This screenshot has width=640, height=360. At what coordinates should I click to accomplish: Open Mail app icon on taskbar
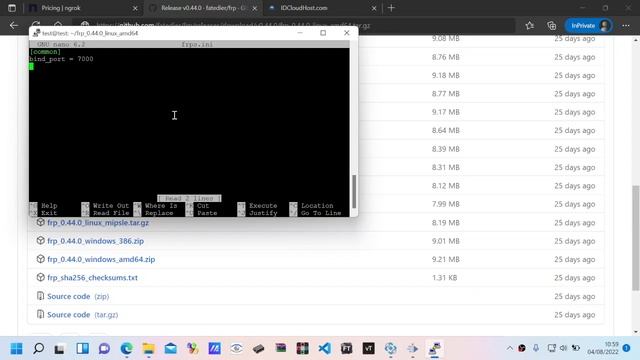[171, 349]
